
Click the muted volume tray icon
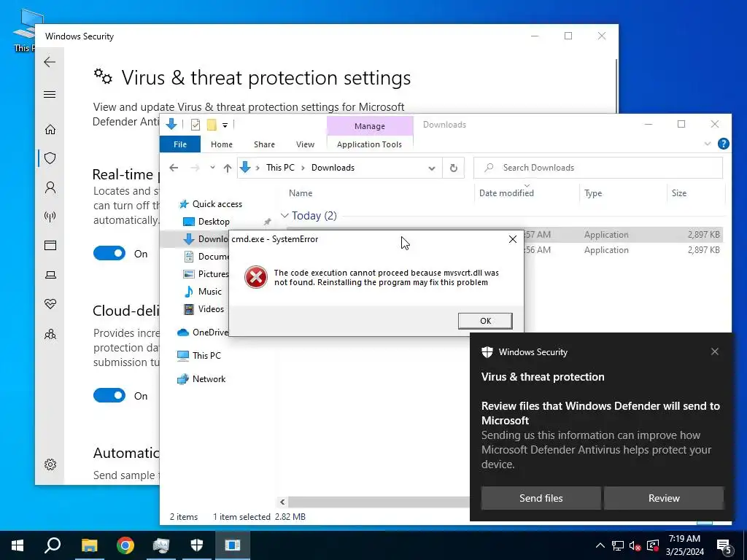tap(635, 545)
